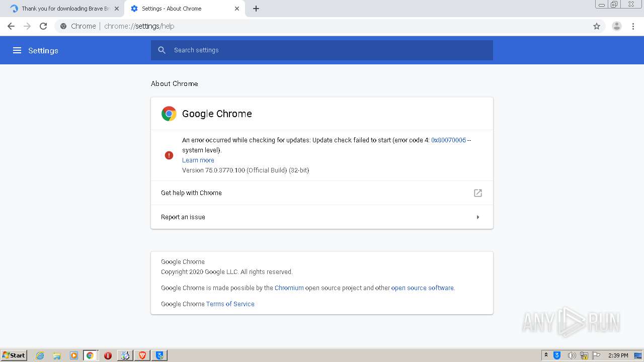Click the red update error icon

(x=169, y=155)
